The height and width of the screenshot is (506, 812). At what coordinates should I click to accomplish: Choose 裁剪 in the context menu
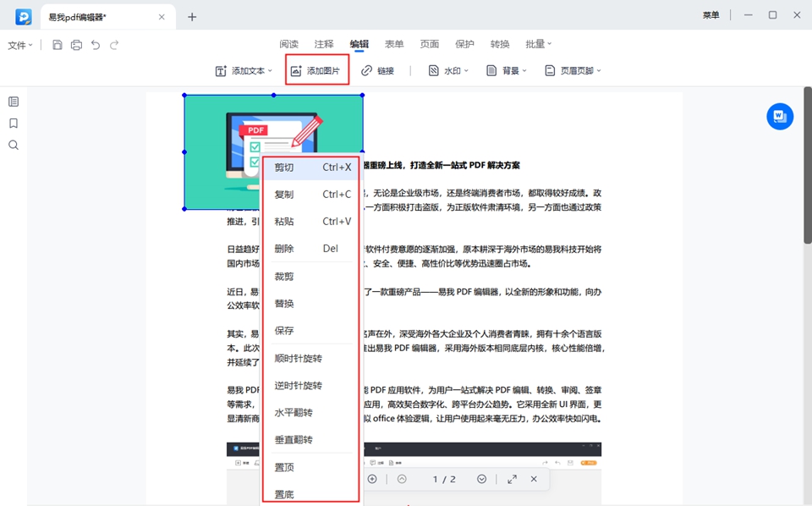pyautogui.click(x=310, y=277)
